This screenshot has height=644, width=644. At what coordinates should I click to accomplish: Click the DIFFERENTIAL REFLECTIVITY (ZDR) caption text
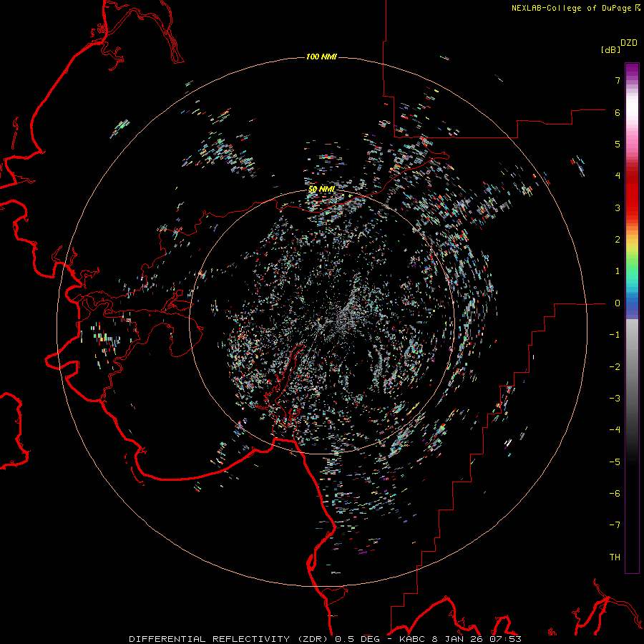(230, 639)
